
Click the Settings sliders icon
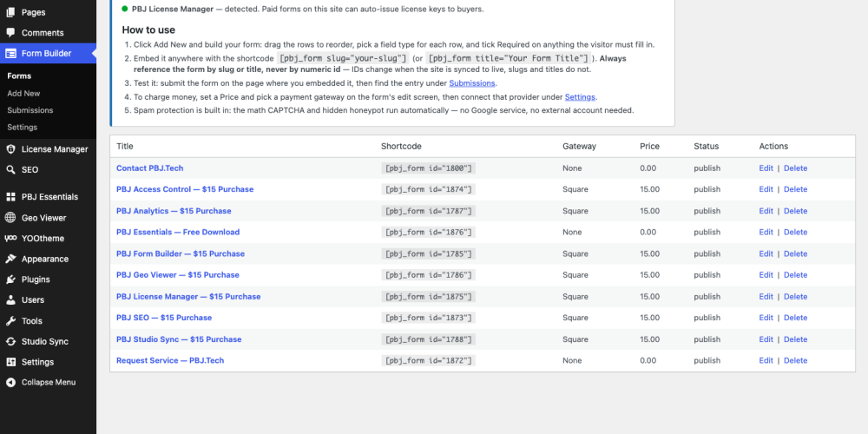(10, 362)
